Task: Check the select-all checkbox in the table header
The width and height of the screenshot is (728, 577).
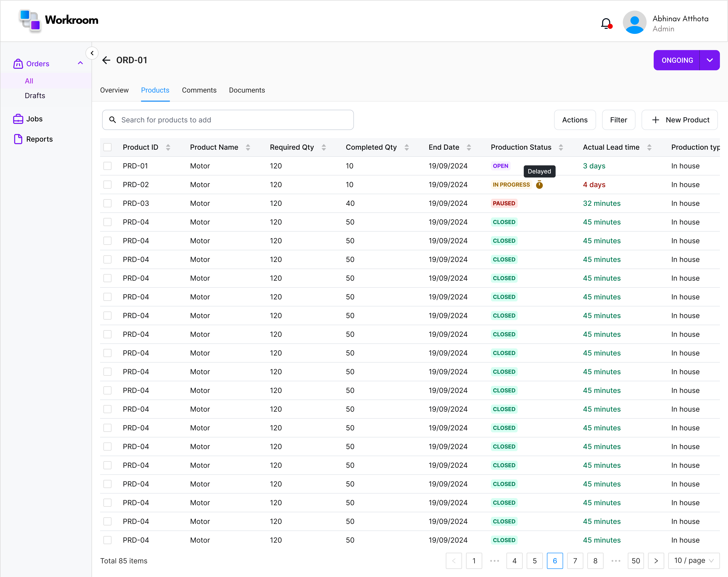Action: pyautogui.click(x=107, y=147)
